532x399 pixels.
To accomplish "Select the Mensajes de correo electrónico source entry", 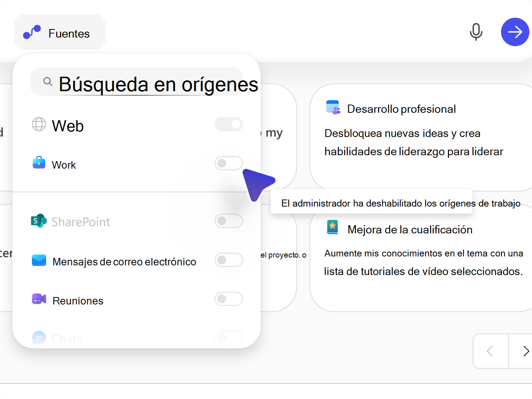I will coord(124,261).
